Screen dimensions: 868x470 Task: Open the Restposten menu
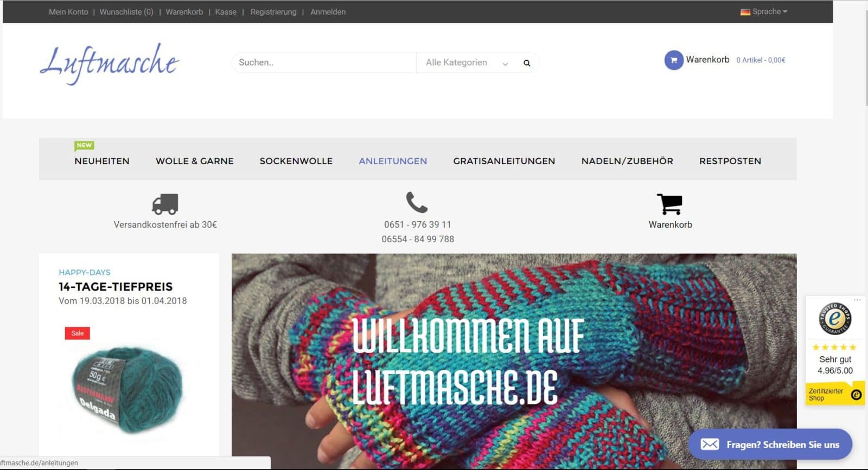pyautogui.click(x=730, y=161)
